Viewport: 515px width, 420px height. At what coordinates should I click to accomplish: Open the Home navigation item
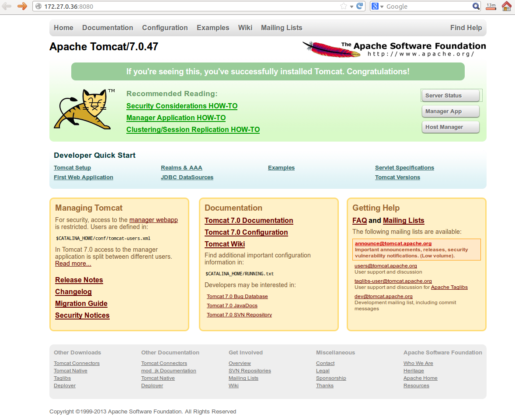point(63,28)
